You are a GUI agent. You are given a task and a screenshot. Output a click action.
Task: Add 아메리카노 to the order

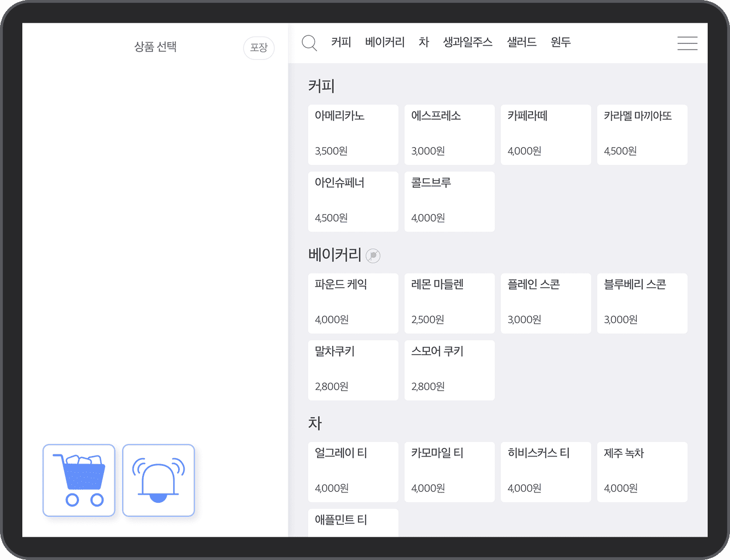(x=353, y=135)
